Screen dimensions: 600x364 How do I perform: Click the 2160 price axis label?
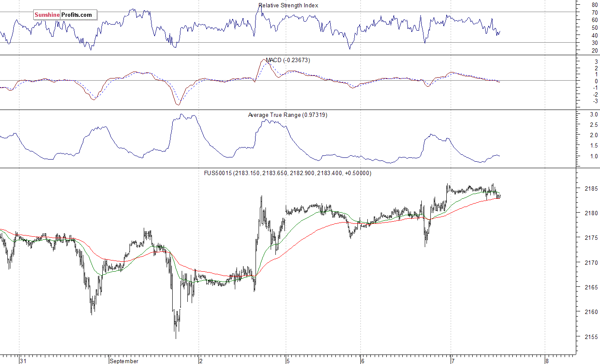tap(592, 312)
